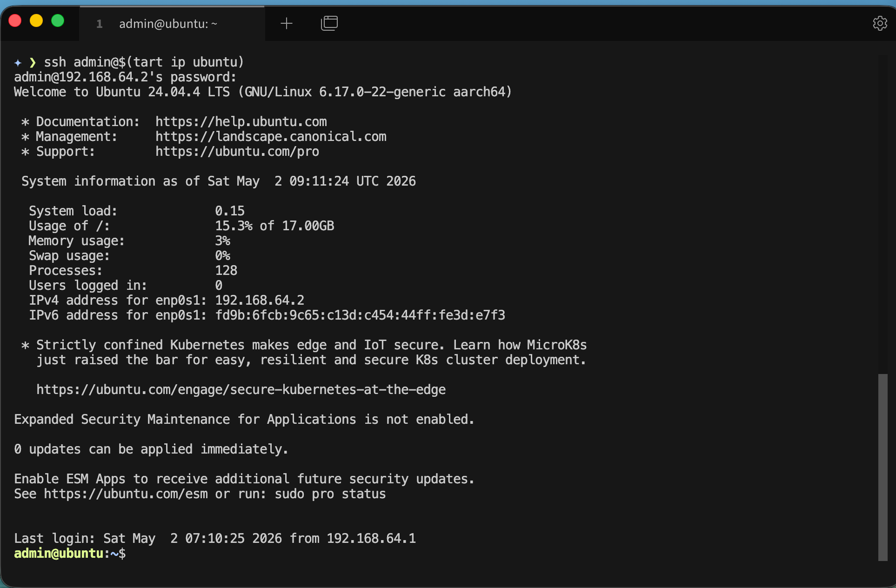
Task: Click the '0 updates can be applied' line
Action: coord(151,449)
